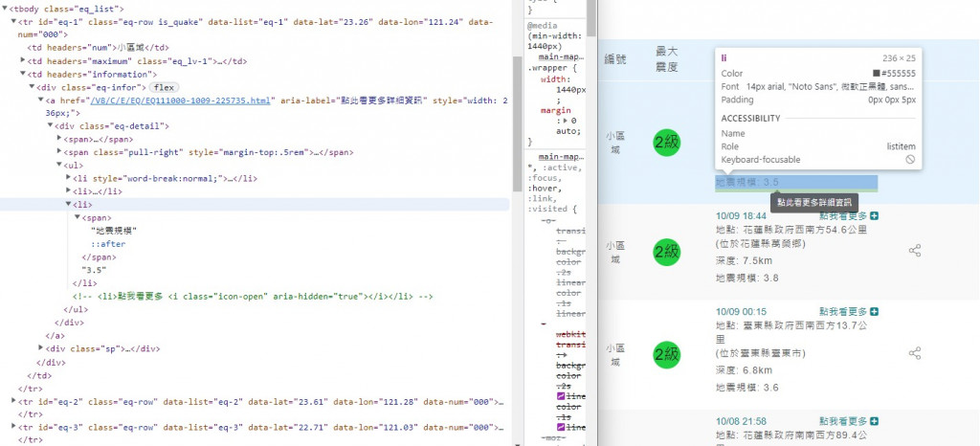Viewport: 980px width, 446px height.
Task: Click the keyboard-focusable not-allowed icon
Action: point(911,159)
